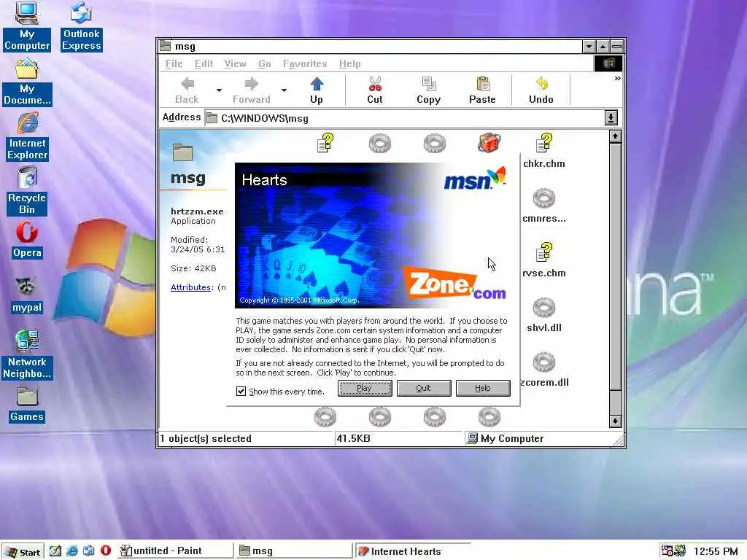Screen dimensions: 747x560
Task: Click scrollbar up arrow in msg window
Action: (x=615, y=136)
